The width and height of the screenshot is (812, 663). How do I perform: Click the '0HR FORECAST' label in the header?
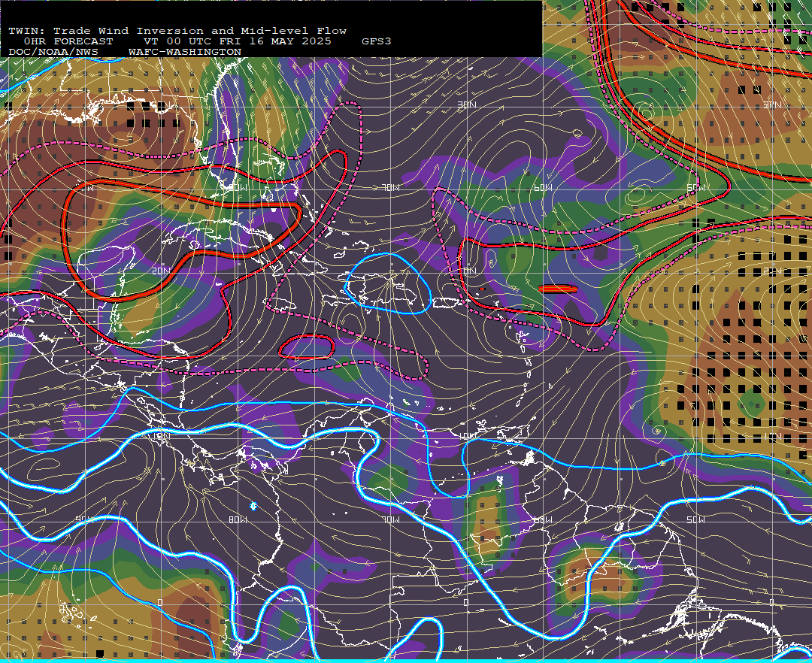point(68,41)
